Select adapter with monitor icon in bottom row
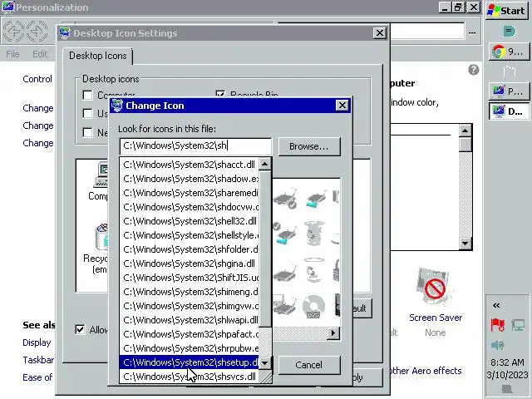Image resolution: width=532 pixels, height=399 pixels. coord(284,307)
